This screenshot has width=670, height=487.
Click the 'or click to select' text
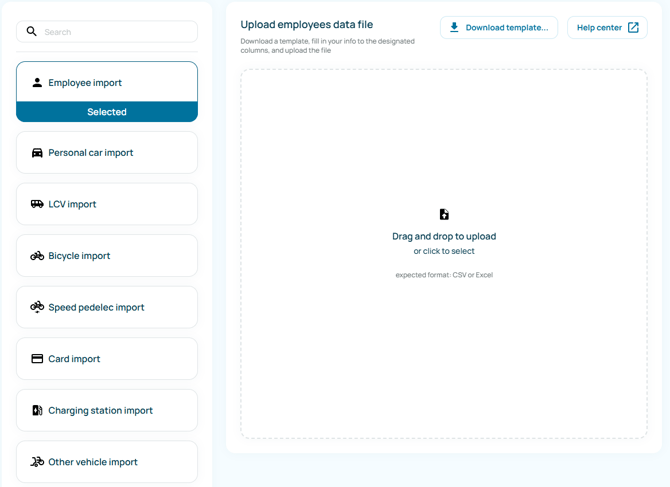444,251
